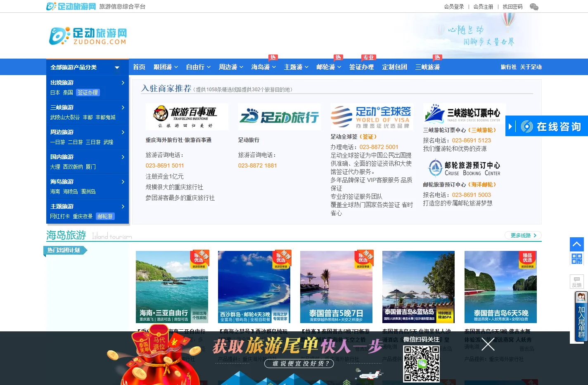Open 邮轮游 nav dropdown
This screenshot has height=385, width=588.
pyautogui.click(x=329, y=67)
